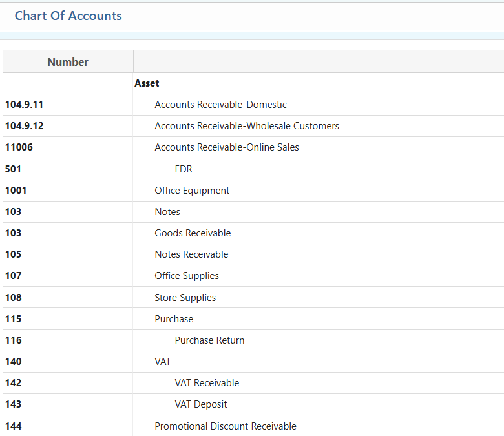Select the Asset group row
Screen dimensions: 504x436
147,83
